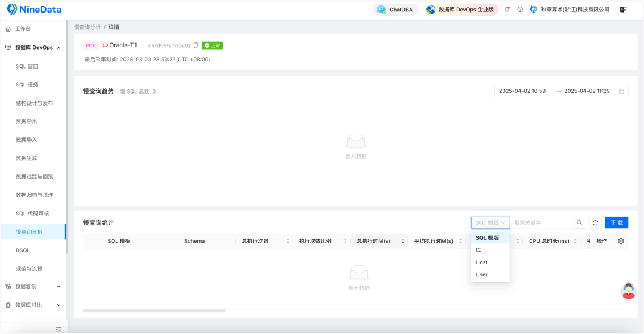
Task: Collapse the 数据库 DevOps sidebar group
Action: [x=33, y=48]
